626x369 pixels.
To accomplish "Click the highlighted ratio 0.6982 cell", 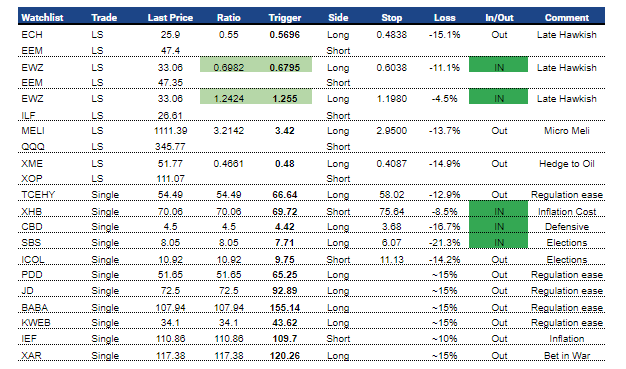I will point(228,65).
